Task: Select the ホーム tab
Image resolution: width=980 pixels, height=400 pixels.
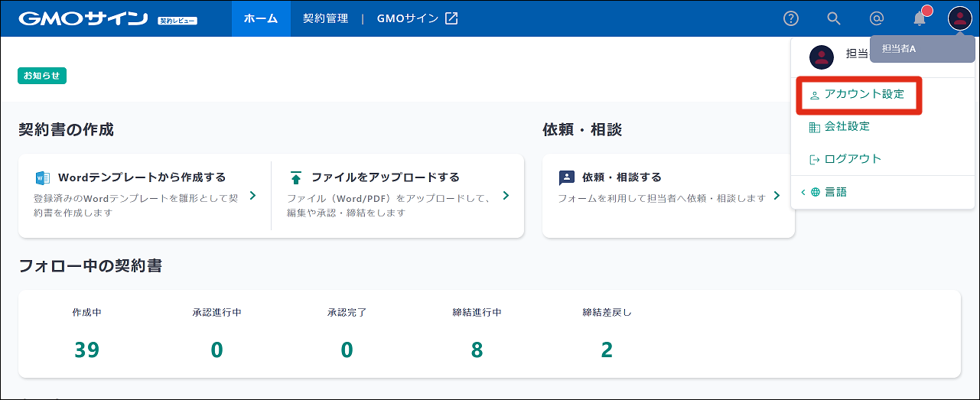Action: pyautogui.click(x=261, y=18)
